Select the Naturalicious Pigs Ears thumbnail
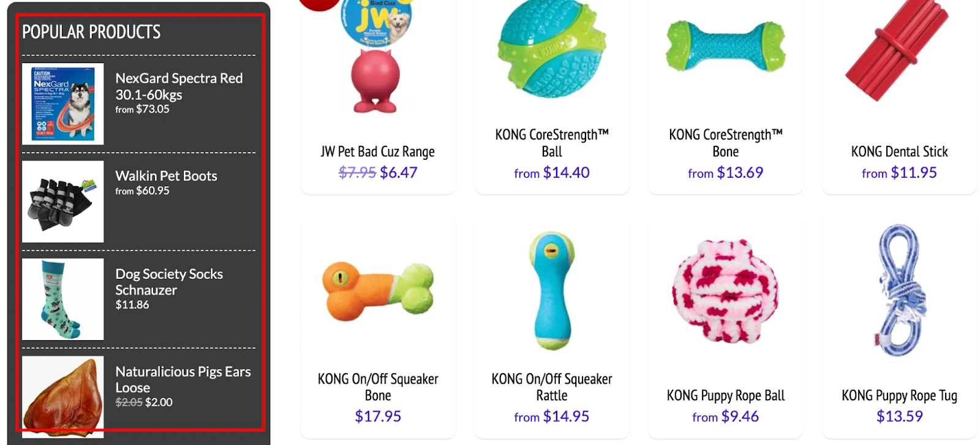Screen dimensions: 980x445 [x=62, y=397]
